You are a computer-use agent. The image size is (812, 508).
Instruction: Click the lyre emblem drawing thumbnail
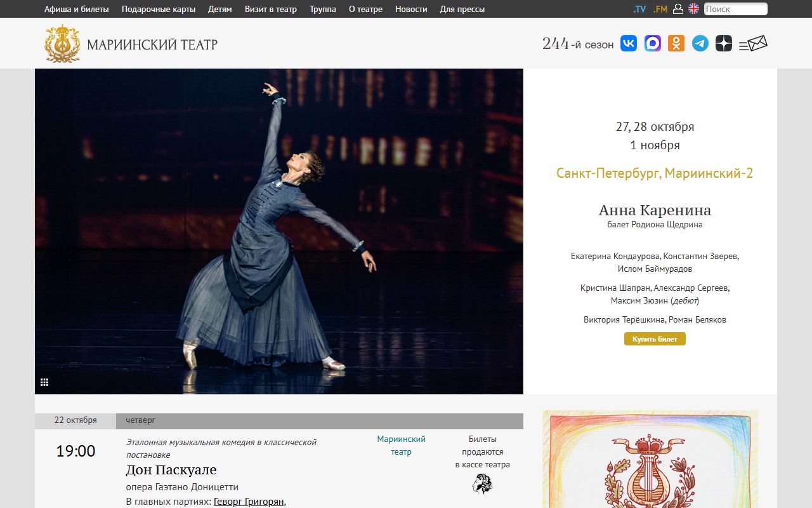650,459
